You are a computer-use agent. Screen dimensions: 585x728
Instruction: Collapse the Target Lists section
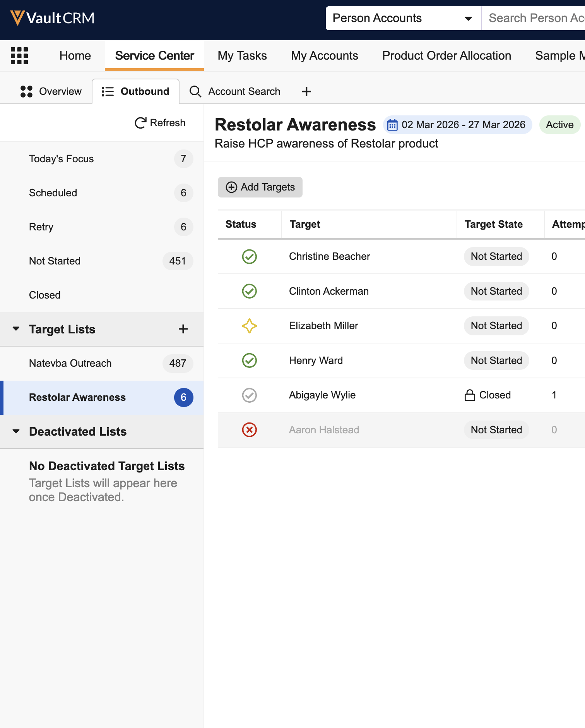coord(16,329)
